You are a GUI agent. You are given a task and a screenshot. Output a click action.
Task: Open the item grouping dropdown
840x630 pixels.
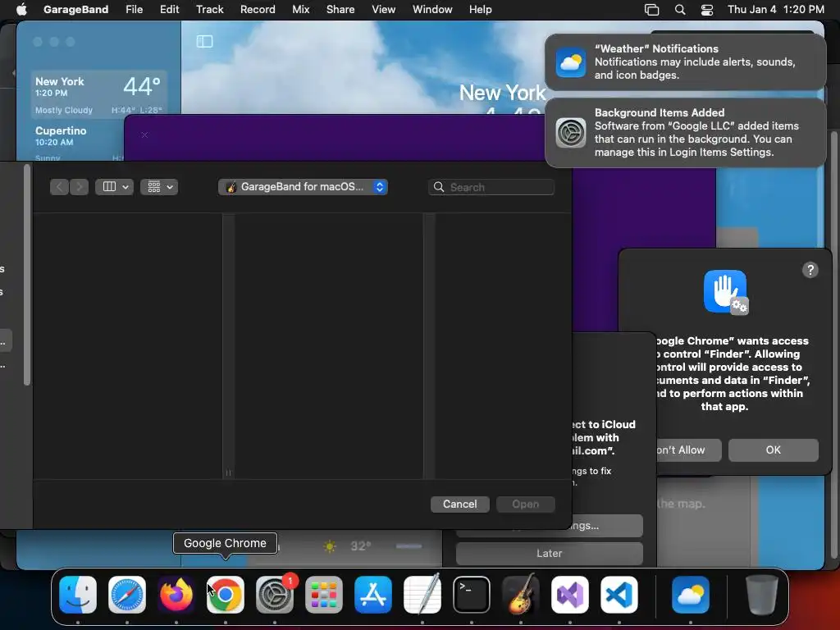coord(159,187)
